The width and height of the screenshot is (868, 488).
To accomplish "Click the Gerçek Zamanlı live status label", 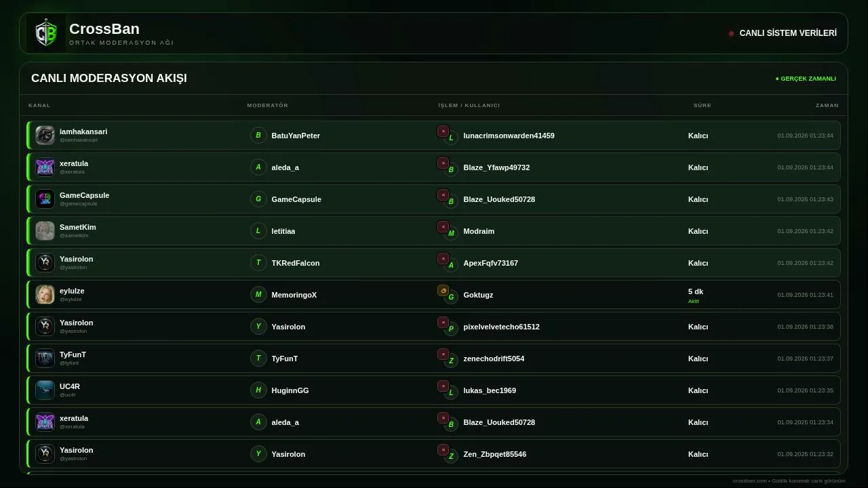I will [806, 79].
